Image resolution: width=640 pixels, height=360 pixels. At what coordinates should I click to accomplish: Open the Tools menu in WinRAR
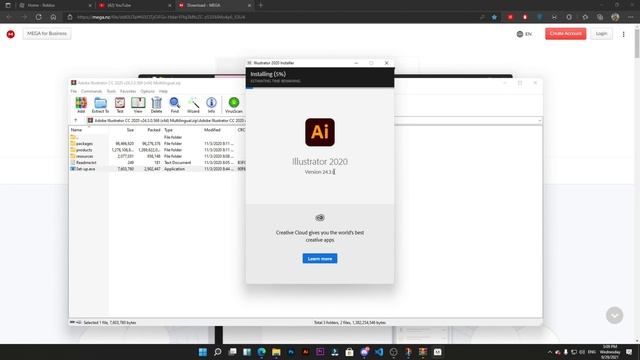coord(111,91)
